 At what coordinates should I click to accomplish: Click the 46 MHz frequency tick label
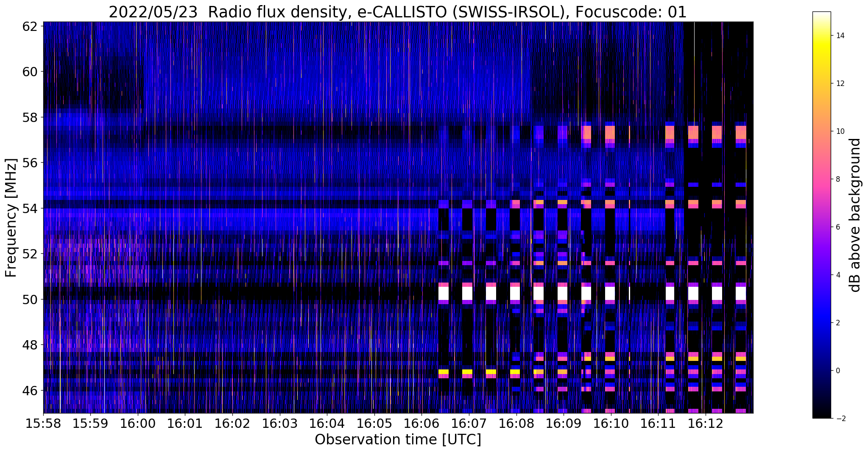pyautogui.click(x=30, y=391)
